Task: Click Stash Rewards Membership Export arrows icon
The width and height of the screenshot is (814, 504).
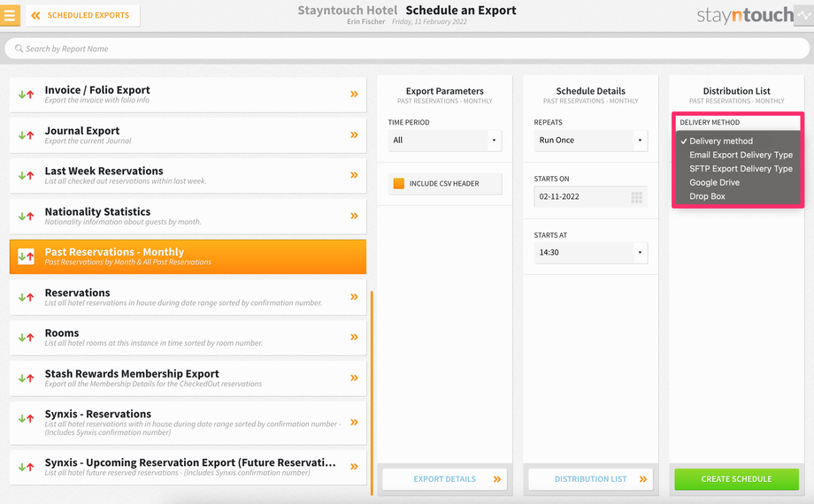Action: [x=26, y=378]
